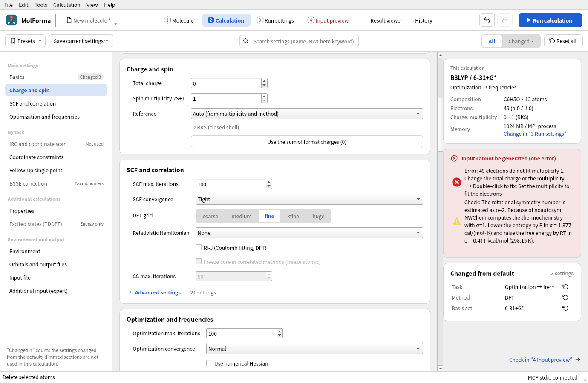Reset the Task setting to default
The height and width of the screenshot is (383, 588).
click(565, 287)
